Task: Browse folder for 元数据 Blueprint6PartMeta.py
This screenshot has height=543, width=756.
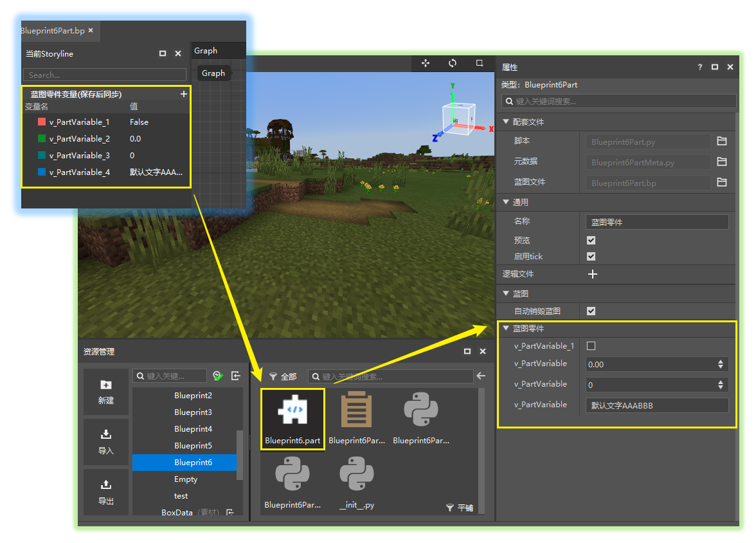Action: [722, 161]
